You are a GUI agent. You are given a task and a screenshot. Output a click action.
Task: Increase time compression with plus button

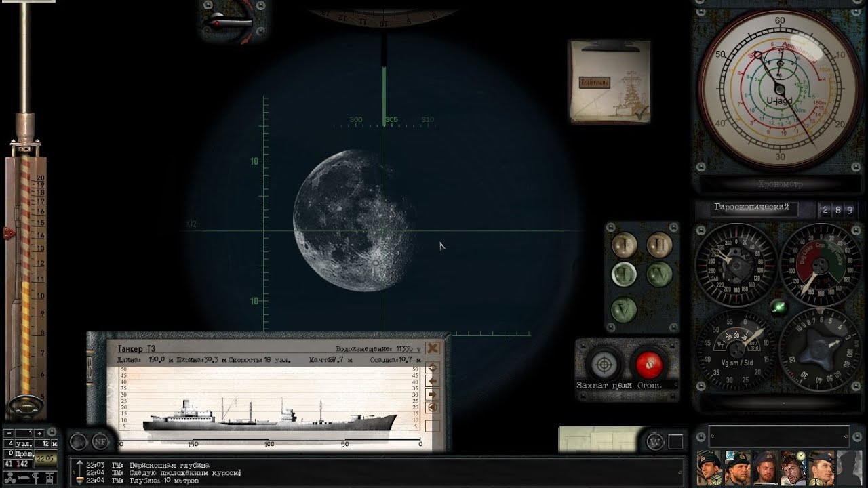coord(39,433)
